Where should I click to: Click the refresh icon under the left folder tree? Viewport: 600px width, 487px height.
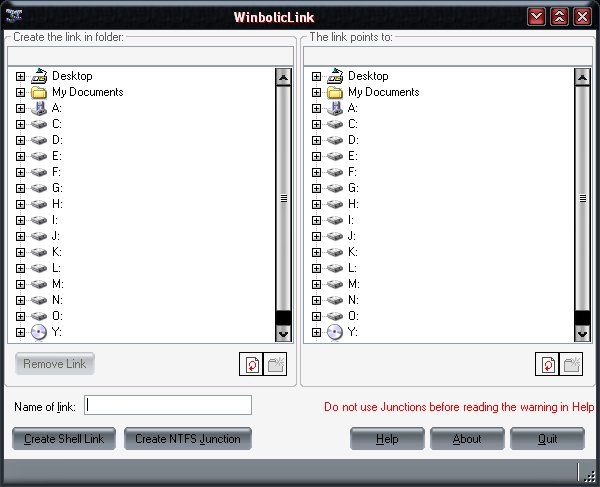tap(250, 365)
